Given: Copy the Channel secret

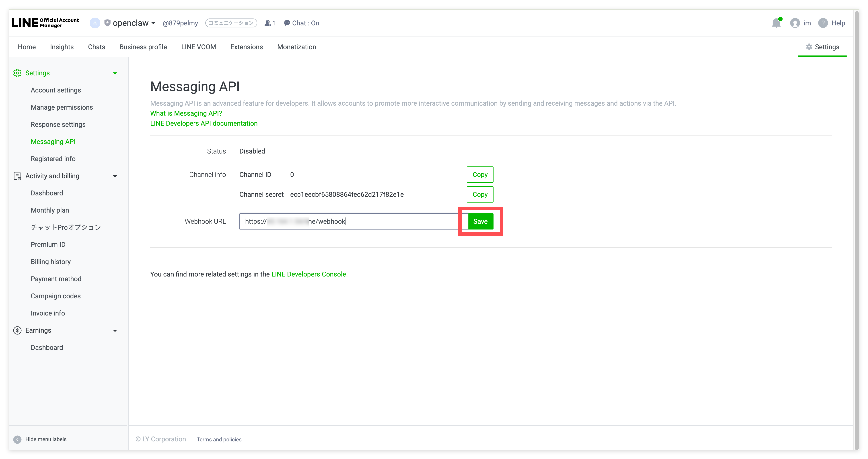Looking at the screenshot, I should tap(480, 194).
